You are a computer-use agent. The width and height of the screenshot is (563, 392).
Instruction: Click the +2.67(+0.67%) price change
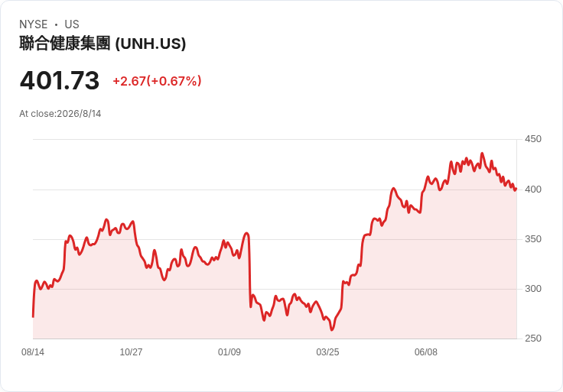157,81
